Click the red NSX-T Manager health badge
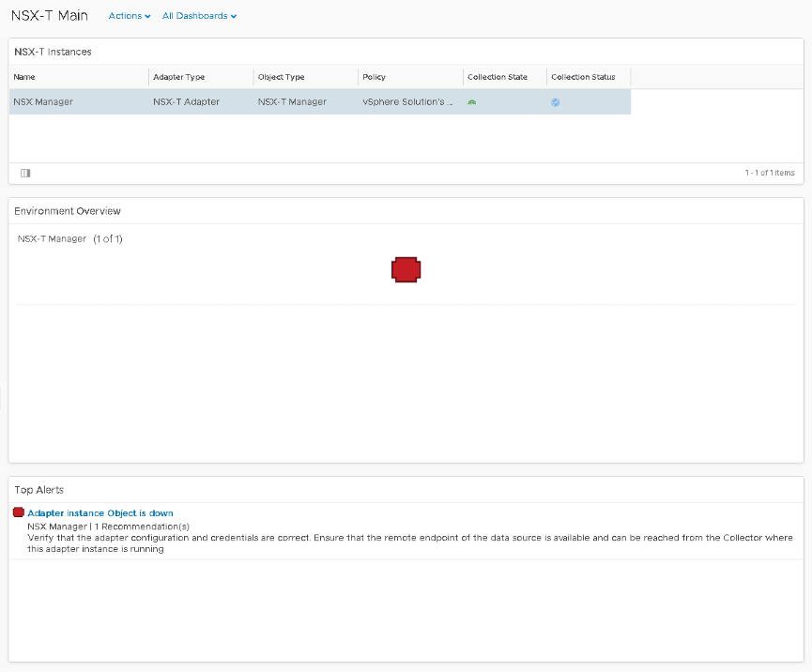 [406, 269]
